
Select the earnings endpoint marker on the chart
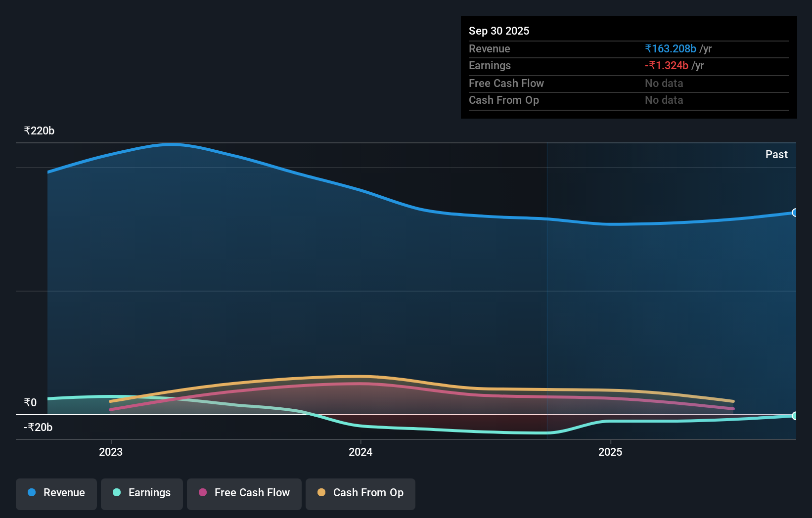pos(794,416)
